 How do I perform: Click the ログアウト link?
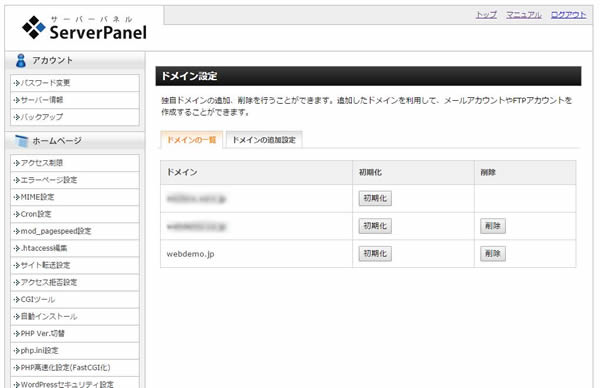568,15
